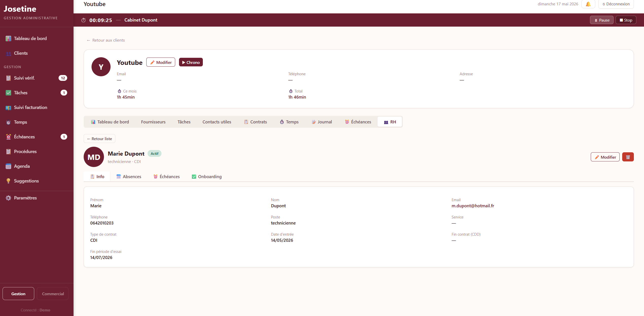
Task: Start Chrono for Youtube client
Action: (x=191, y=62)
